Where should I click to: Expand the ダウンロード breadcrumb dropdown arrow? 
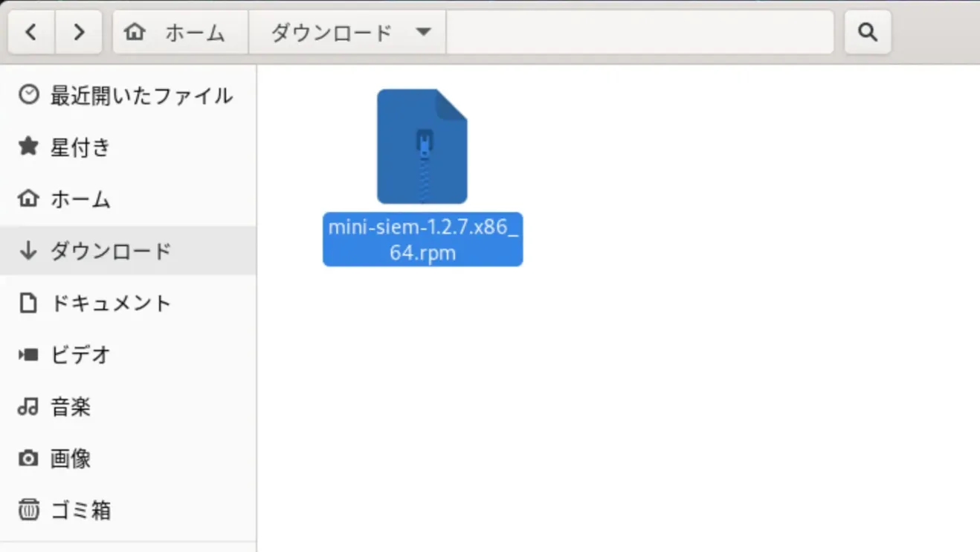[x=422, y=32]
